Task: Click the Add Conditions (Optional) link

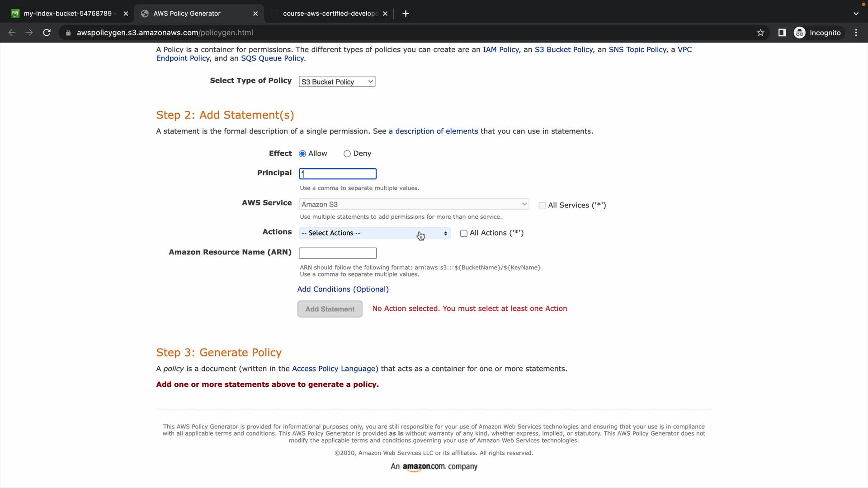Action: (x=343, y=289)
